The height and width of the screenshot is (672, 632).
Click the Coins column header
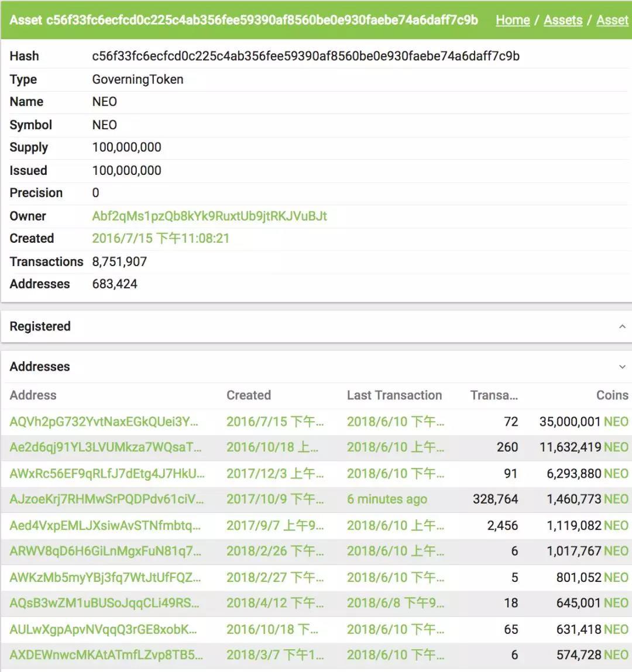[612, 395]
